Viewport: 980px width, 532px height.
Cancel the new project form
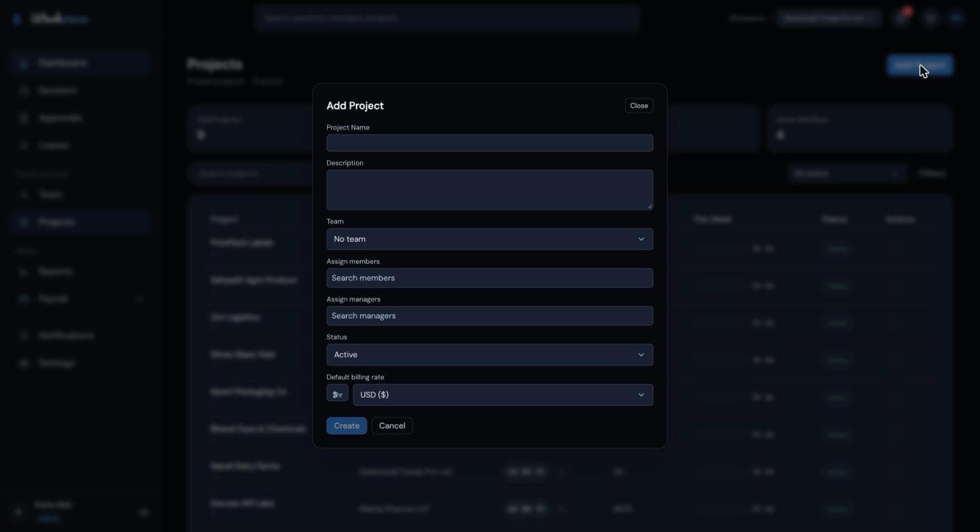[392, 426]
